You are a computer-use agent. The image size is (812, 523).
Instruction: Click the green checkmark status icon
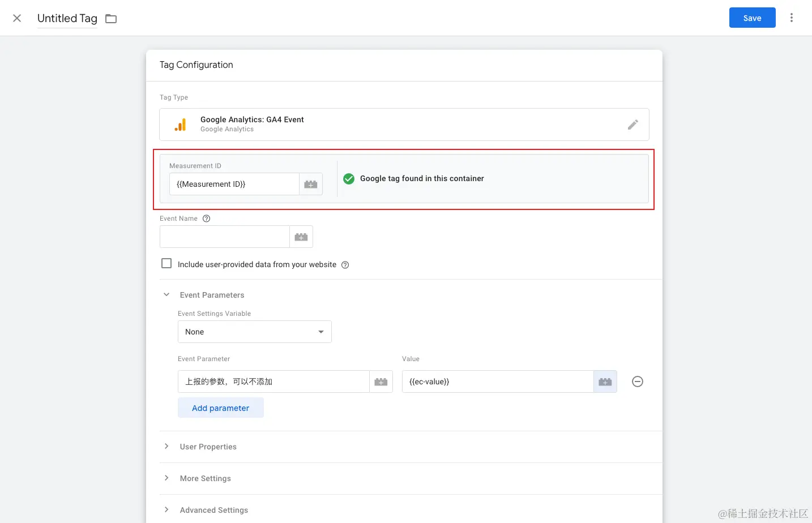pyautogui.click(x=349, y=178)
